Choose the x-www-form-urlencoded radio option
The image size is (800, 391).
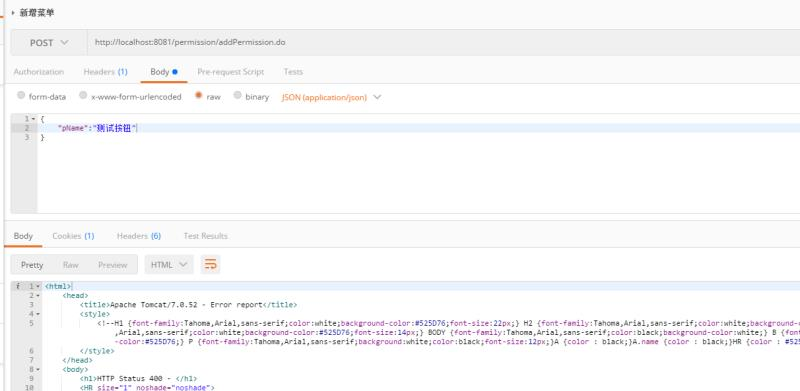(x=83, y=95)
